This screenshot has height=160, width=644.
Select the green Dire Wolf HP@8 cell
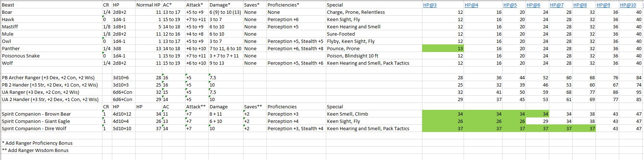(584, 128)
